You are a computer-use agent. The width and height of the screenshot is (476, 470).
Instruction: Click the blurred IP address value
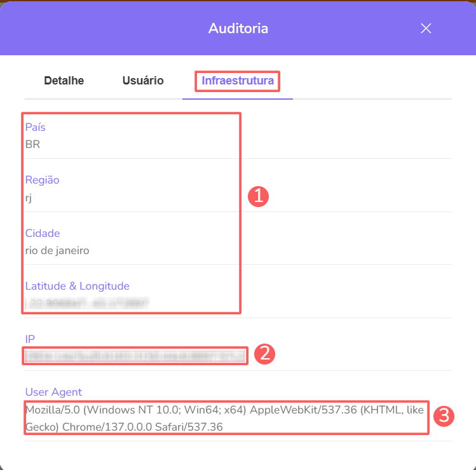(135, 356)
